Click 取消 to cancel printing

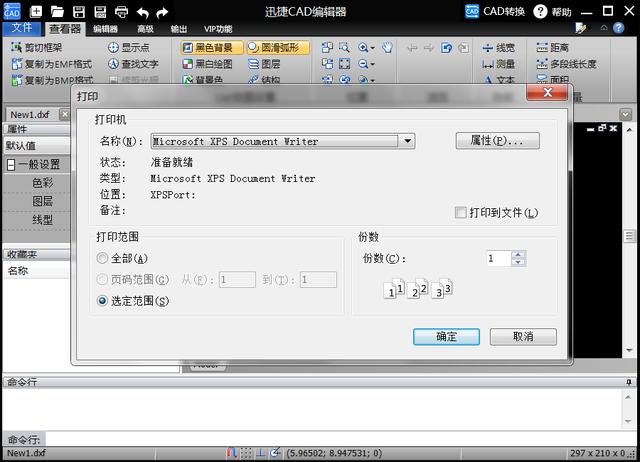523,337
